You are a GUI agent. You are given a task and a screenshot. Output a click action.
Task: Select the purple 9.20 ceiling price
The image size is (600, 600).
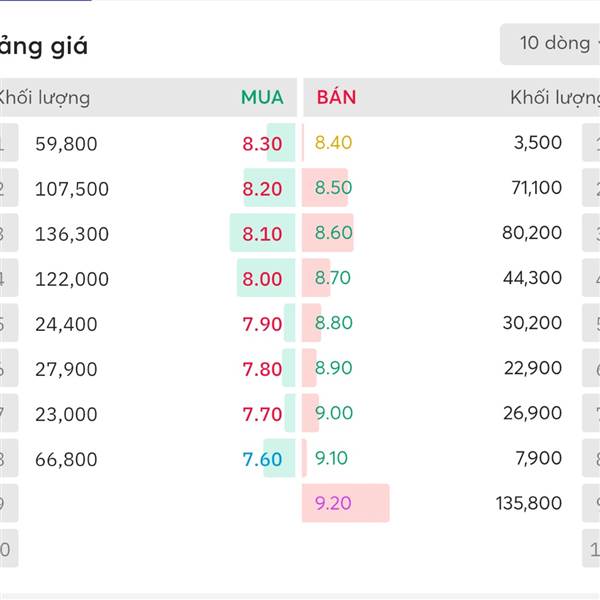[x=333, y=503]
